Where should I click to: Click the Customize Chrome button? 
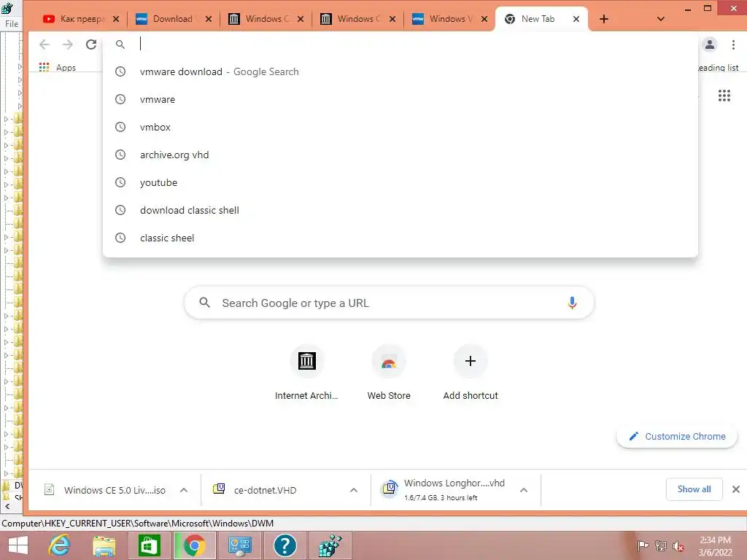(677, 436)
